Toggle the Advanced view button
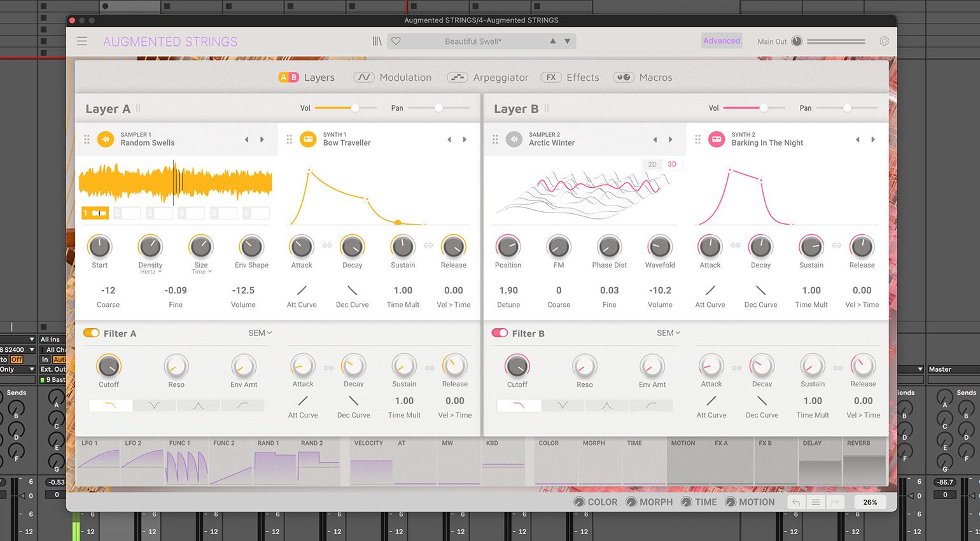 (722, 41)
